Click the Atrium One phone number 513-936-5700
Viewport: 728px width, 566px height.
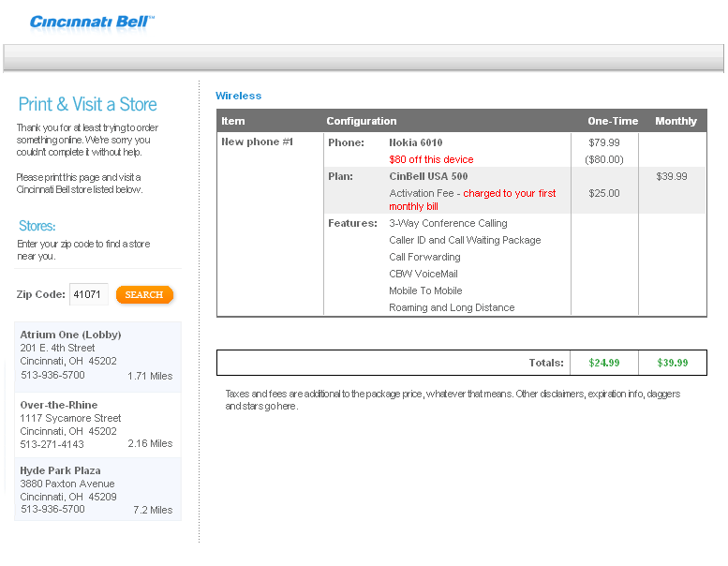pos(52,375)
